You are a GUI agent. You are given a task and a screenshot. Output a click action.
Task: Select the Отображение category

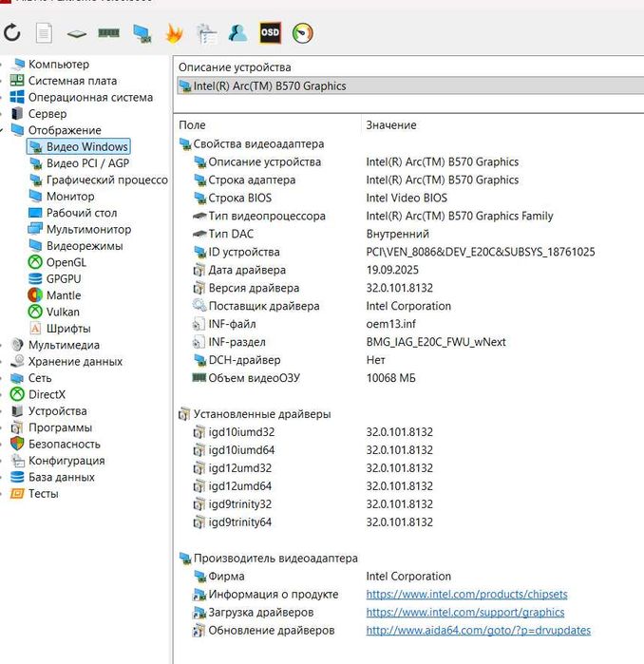pos(65,130)
